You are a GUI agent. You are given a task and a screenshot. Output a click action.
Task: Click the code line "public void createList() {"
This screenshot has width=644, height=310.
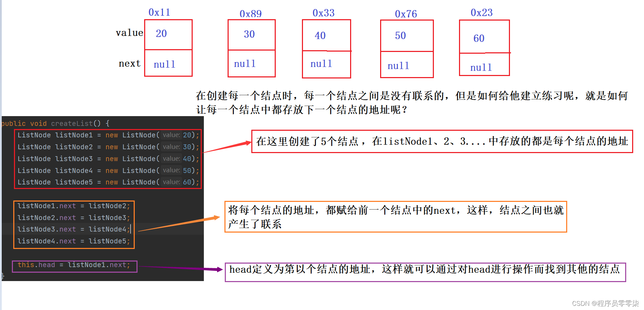point(55,123)
